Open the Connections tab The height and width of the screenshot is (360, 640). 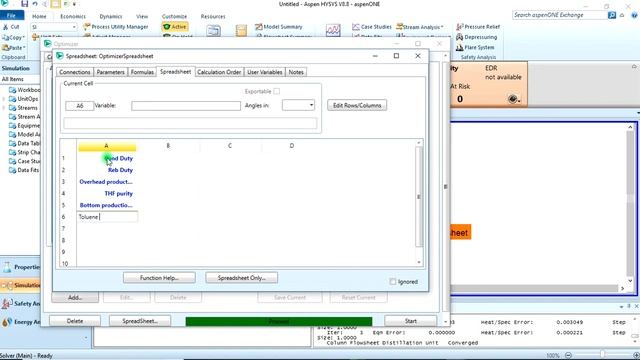75,72
